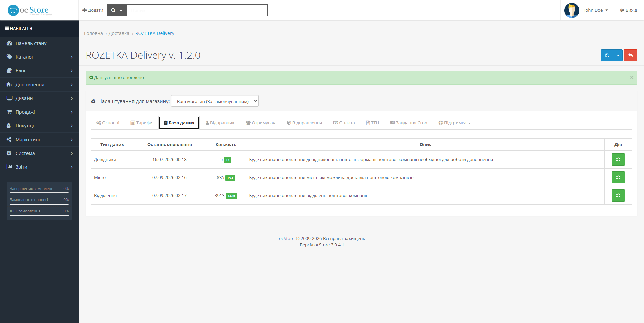Click John Doe's avatar picture
Viewport: 644px width, 323px height.
[572, 10]
